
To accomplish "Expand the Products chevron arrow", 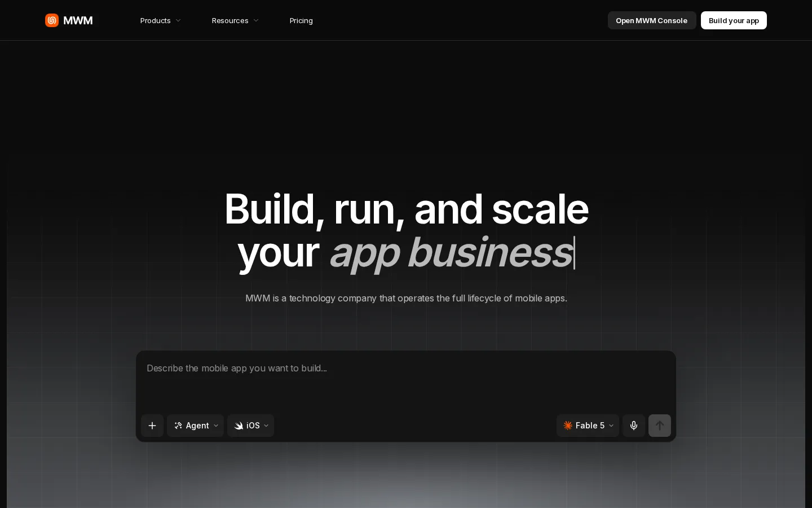I will (x=178, y=20).
